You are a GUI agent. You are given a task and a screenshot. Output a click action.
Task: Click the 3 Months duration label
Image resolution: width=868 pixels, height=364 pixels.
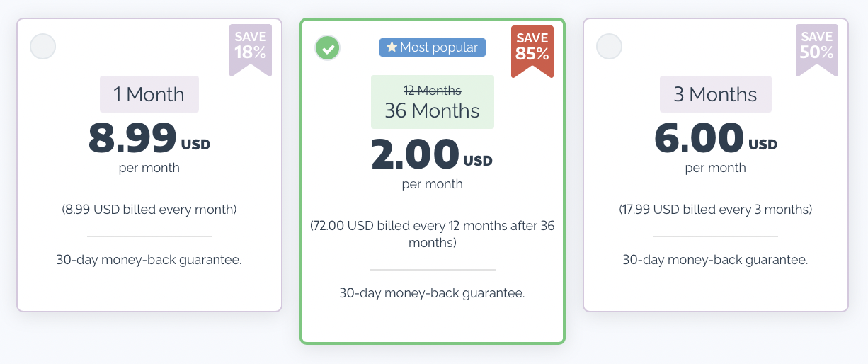click(x=715, y=94)
